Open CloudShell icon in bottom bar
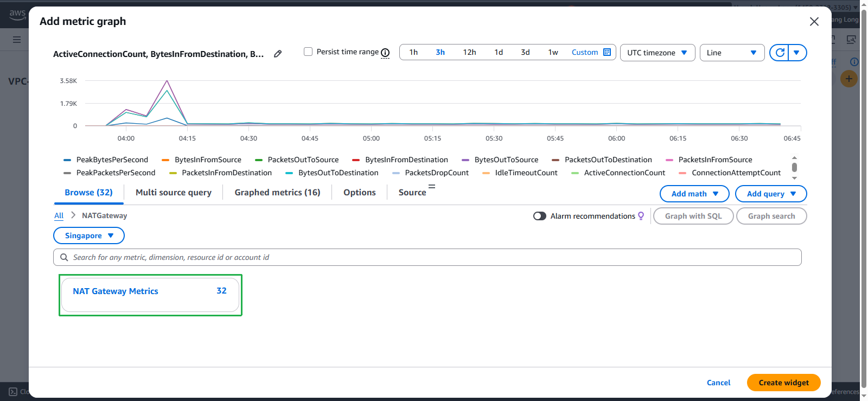The image size is (868, 401). pyautogui.click(x=13, y=391)
